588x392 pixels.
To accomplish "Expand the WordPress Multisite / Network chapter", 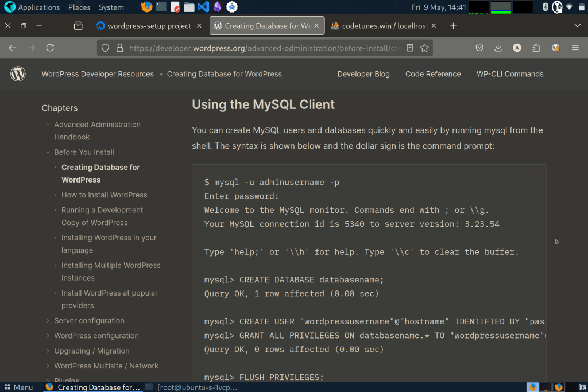I will pos(48,366).
